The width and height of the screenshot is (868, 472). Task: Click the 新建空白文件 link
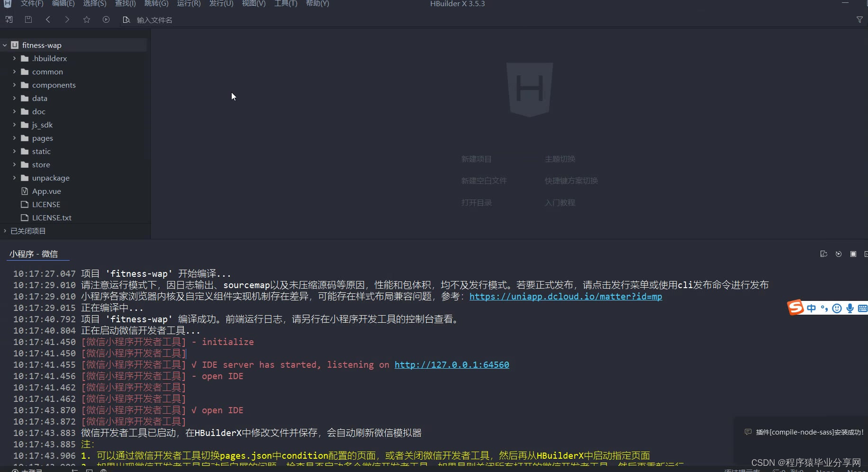484,181
